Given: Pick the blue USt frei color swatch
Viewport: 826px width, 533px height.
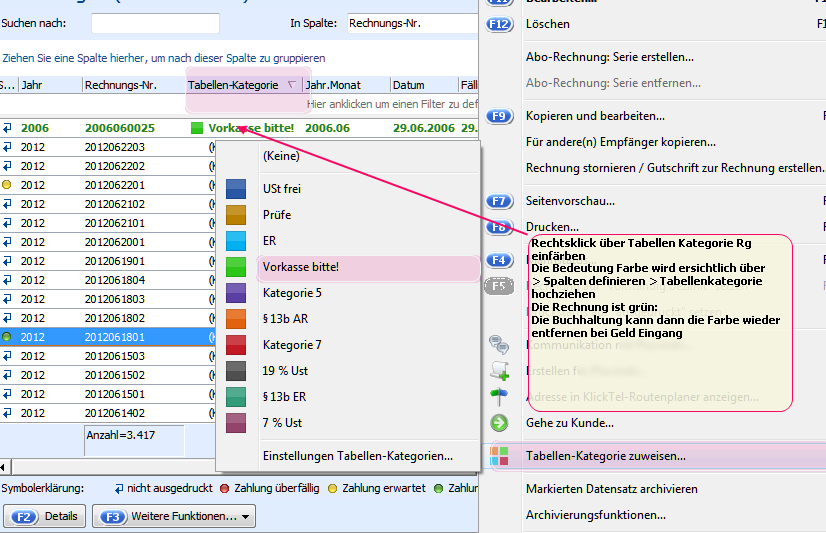Looking at the screenshot, I should pos(236,189).
